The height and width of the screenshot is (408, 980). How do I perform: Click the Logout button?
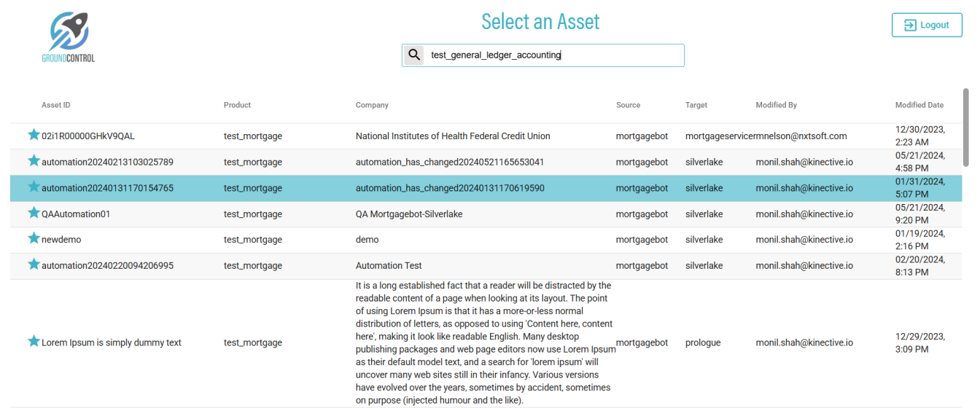tap(927, 25)
